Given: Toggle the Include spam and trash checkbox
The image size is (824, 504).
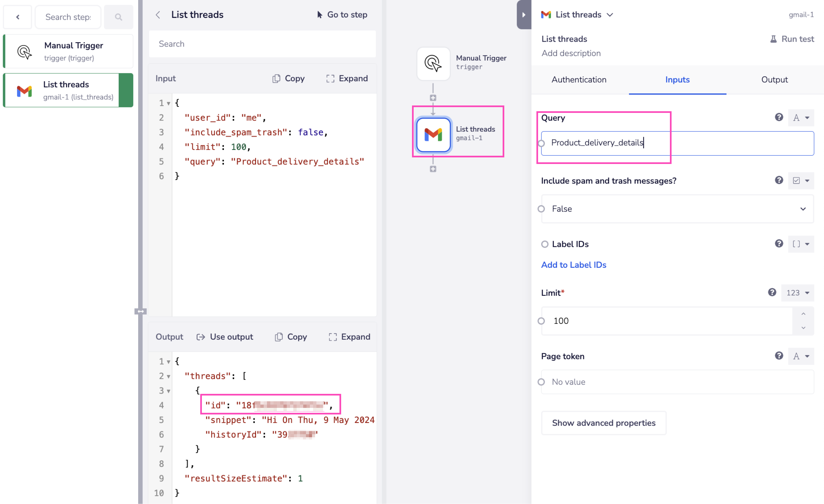Looking at the screenshot, I should pos(797,181).
